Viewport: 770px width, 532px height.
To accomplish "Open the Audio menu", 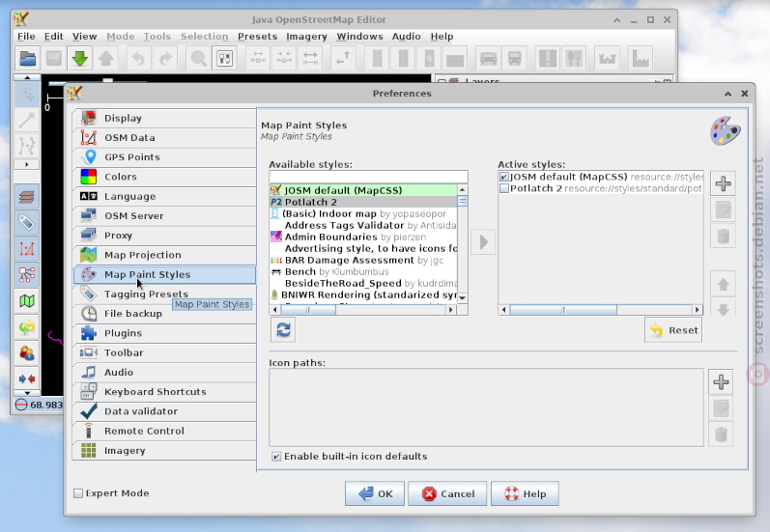I will 406,37.
